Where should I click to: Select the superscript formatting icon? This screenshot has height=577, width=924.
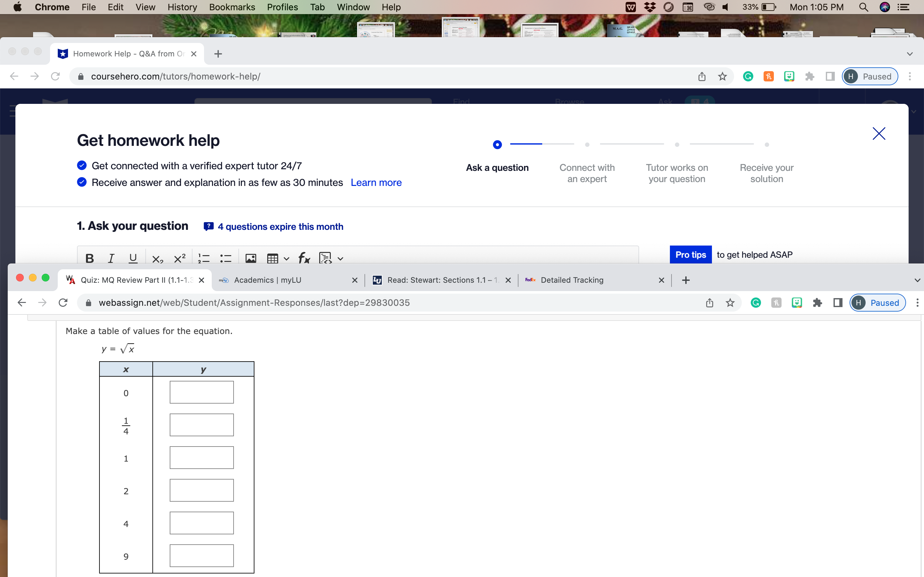(179, 258)
